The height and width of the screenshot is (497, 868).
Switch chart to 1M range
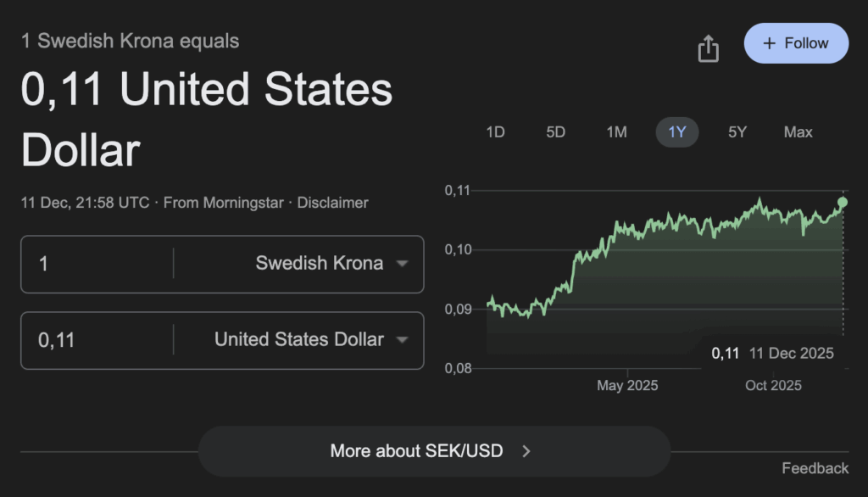tap(616, 132)
